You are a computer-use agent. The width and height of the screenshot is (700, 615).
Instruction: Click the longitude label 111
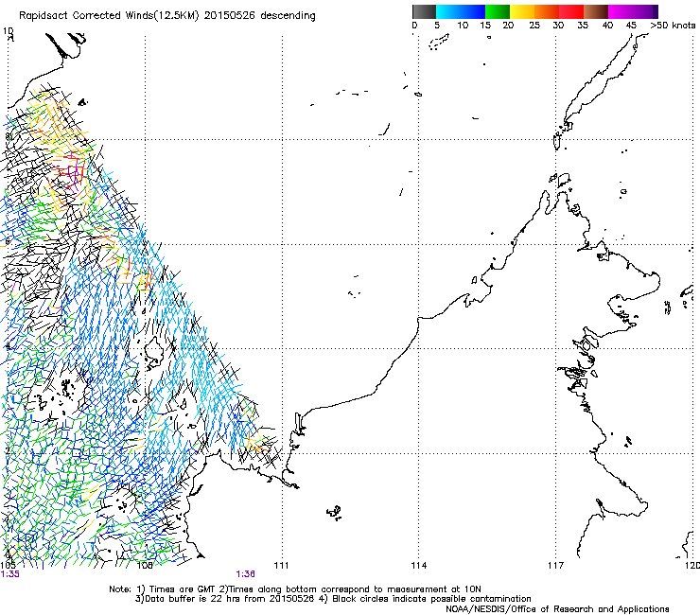pyautogui.click(x=281, y=566)
